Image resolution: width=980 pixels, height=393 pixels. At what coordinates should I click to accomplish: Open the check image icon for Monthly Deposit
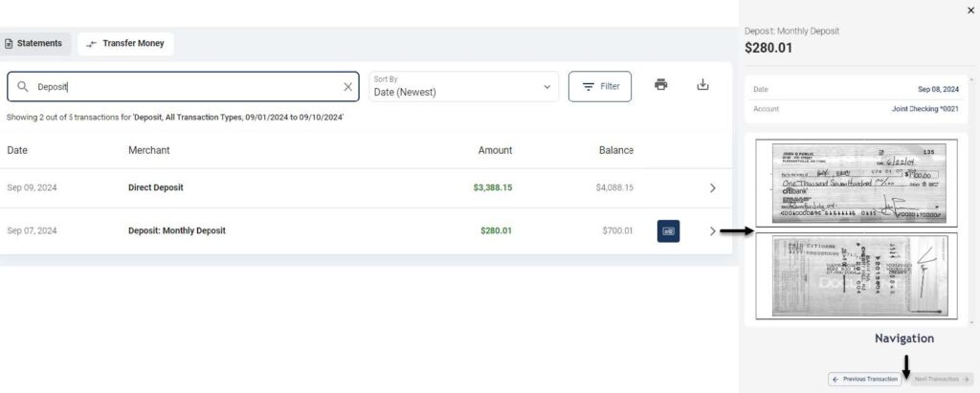[x=668, y=231]
